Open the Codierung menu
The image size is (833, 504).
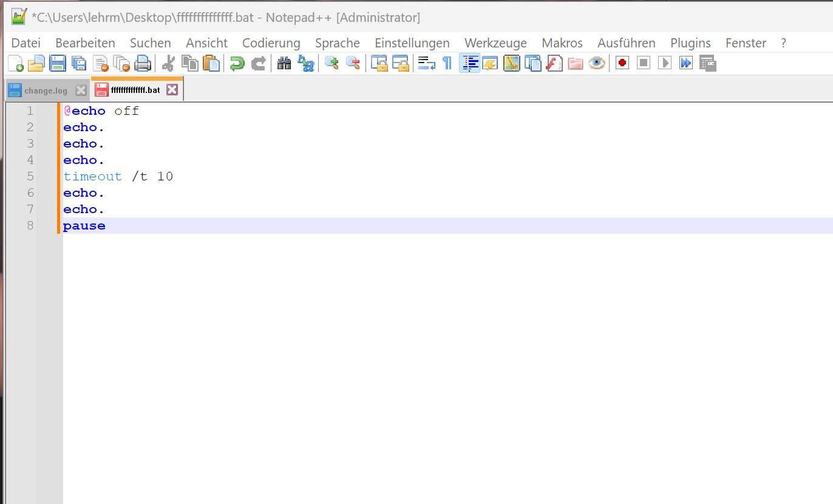point(271,43)
